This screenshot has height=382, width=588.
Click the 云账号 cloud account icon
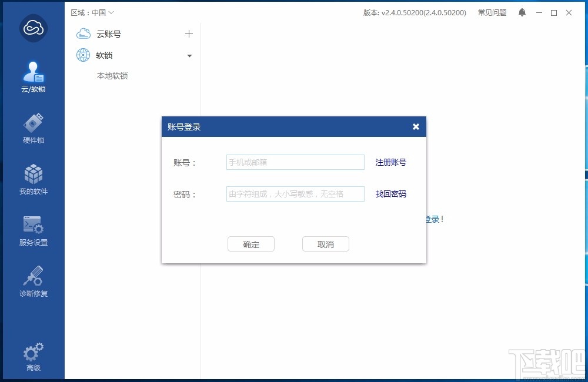pyautogui.click(x=82, y=33)
